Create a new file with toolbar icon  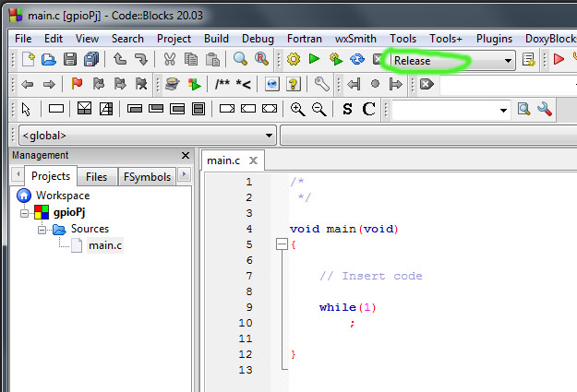coord(29,59)
